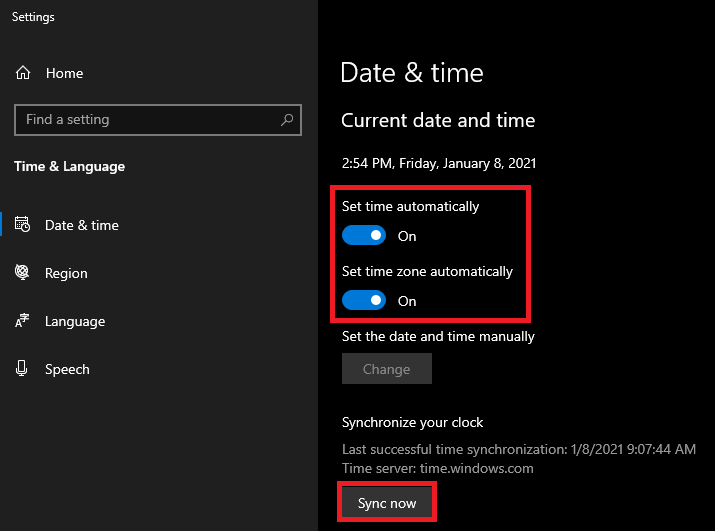Open the Home settings page
Viewport: 715px width, 531px height.
coord(64,73)
